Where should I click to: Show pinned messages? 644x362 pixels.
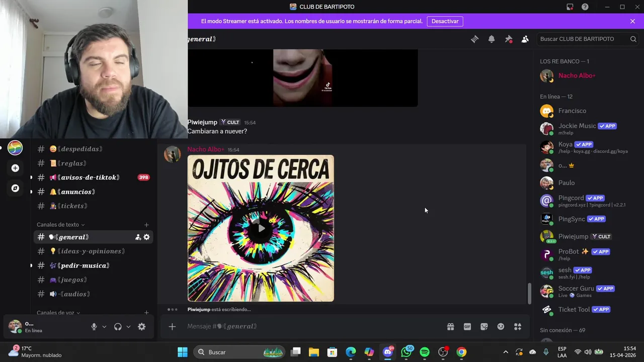(509, 39)
